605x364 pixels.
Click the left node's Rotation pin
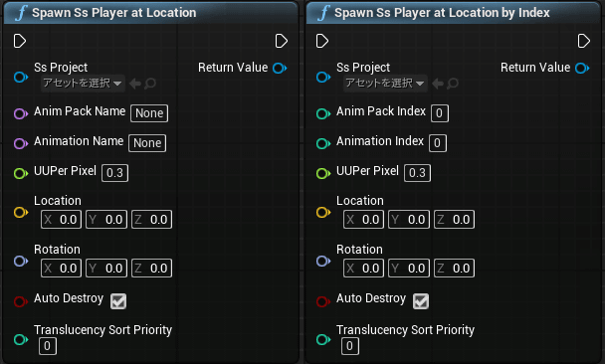point(21,261)
